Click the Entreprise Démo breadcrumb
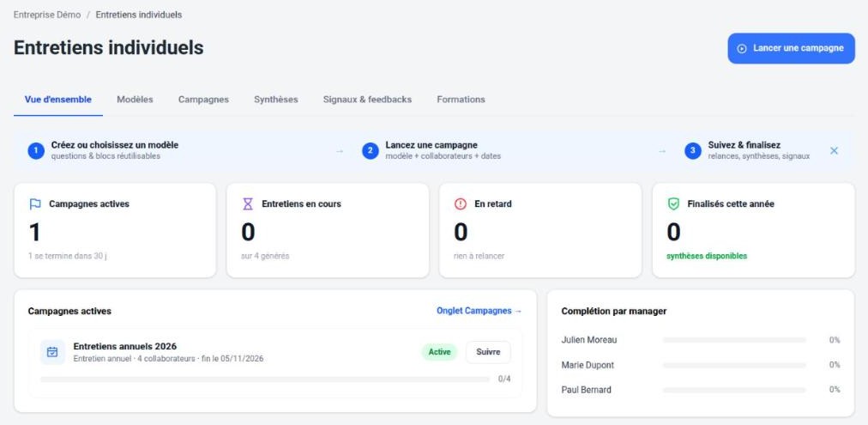 [47, 15]
